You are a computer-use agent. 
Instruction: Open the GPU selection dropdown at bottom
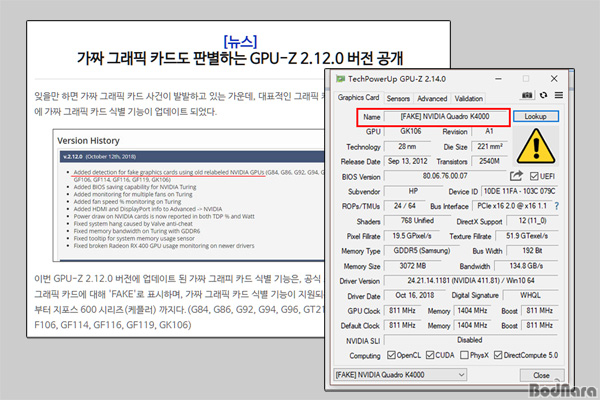point(400,375)
